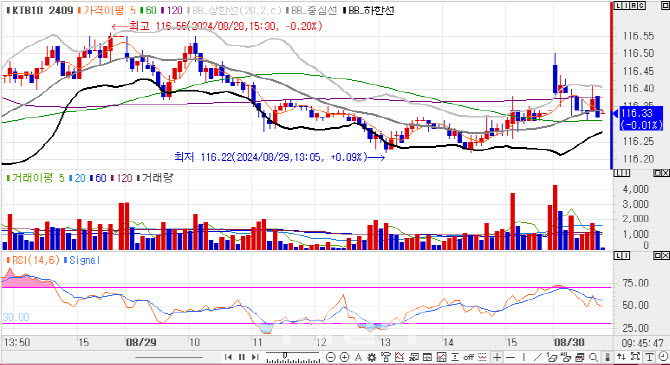Image resolution: width=670 pixels, height=365 pixels.
Task: Expand the RSI panel maximize box
Action: 658,255
